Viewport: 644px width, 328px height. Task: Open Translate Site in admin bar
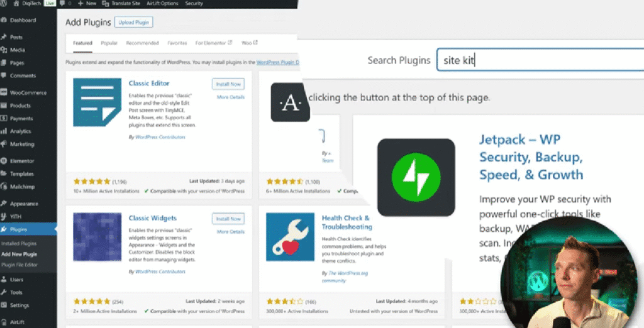(x=121, y=3)
